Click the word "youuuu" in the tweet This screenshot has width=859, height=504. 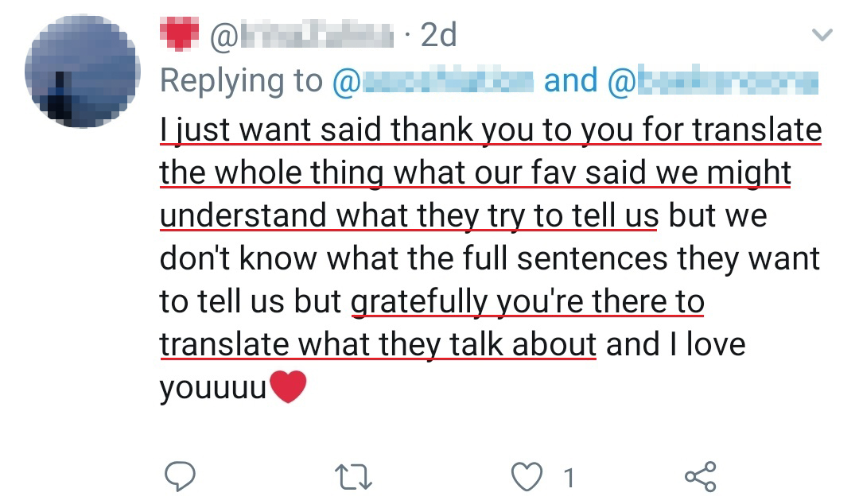coord(212,389)
